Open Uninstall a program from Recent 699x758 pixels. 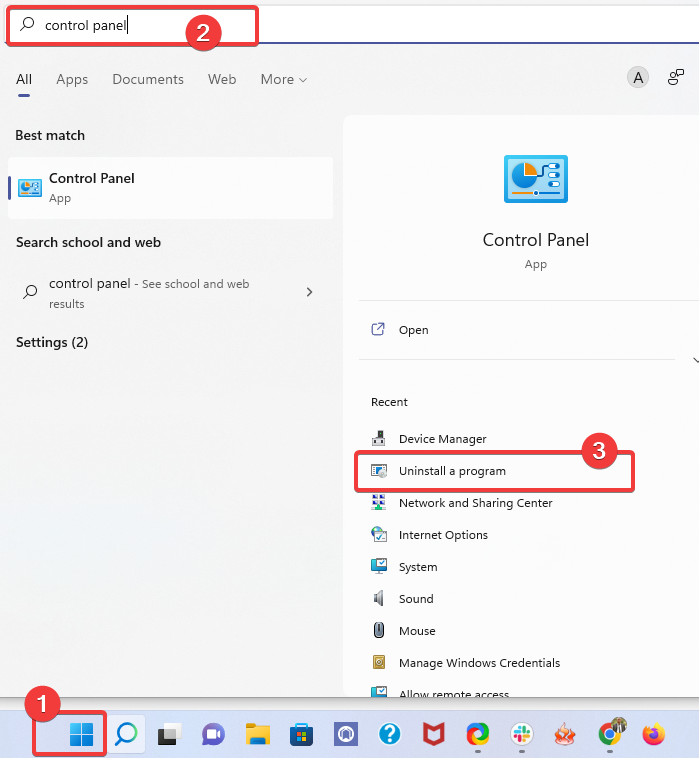point(452,471)
